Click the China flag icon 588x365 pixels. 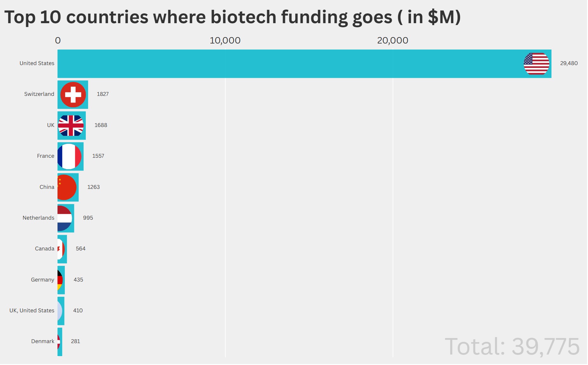pos(67,187)
